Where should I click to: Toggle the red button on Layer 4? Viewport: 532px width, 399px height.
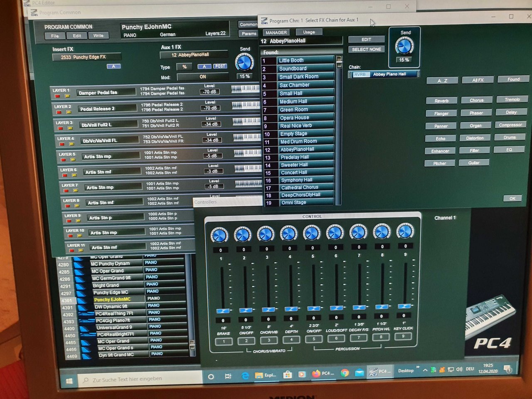click(62, 144)
